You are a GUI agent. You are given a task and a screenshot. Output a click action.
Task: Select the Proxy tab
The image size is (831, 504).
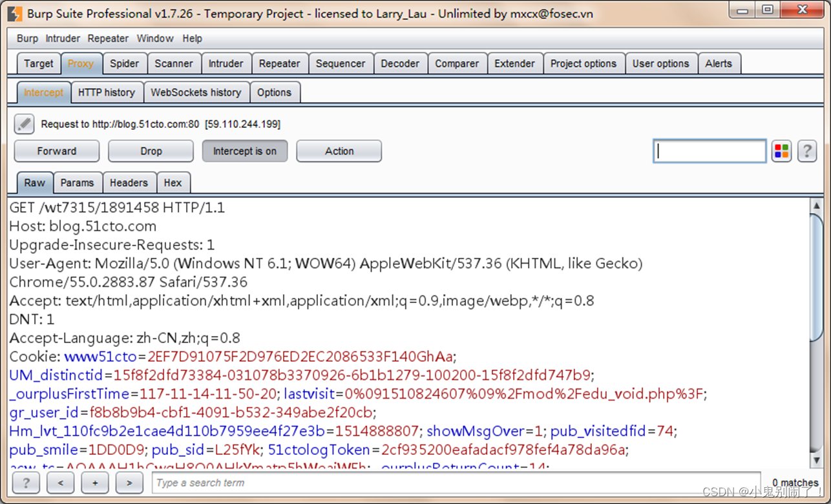pyautogui.click(x=81, y=63)
